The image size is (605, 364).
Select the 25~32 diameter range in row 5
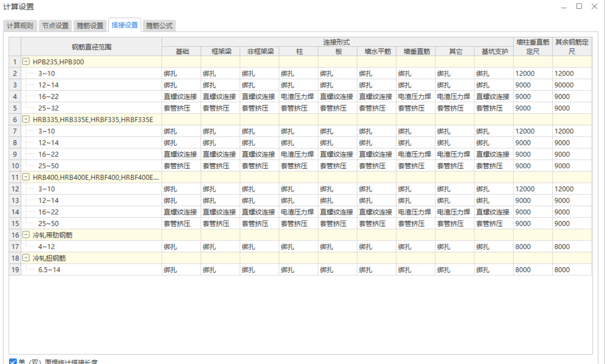[x=92, y=108]
